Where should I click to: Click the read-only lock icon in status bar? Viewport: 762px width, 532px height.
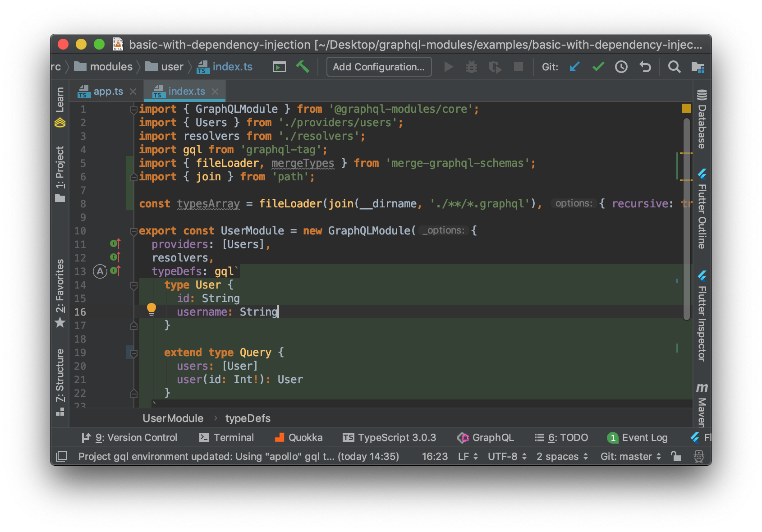coord(675,456)
